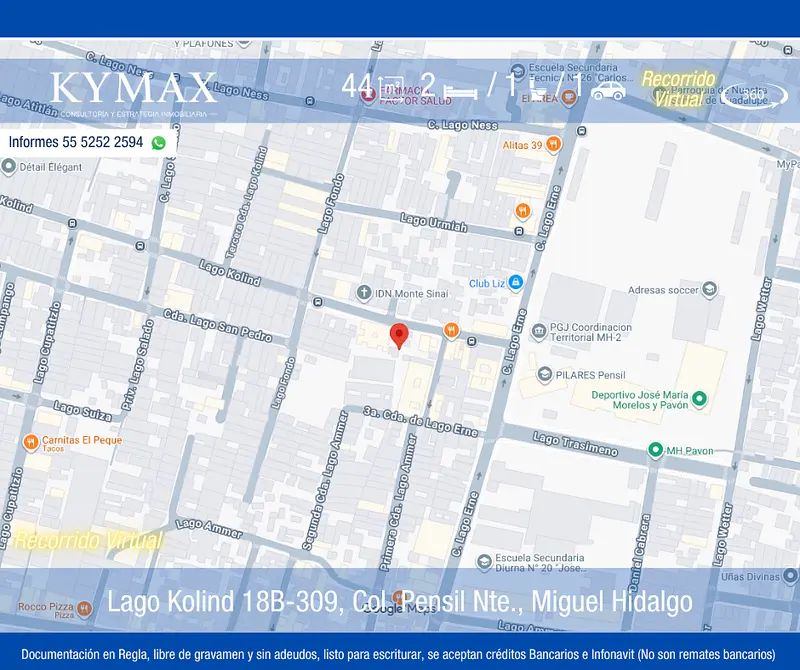Screen dimensions: 800x670
Task: Click the Google Maps watermark logo
Action: click(x=401, y=609)
